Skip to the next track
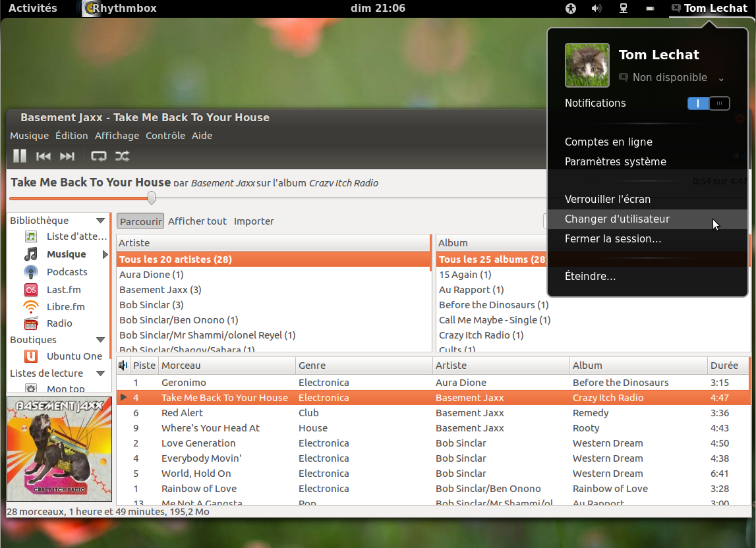Viewport: 756px width, 548px height. (67, 155)
